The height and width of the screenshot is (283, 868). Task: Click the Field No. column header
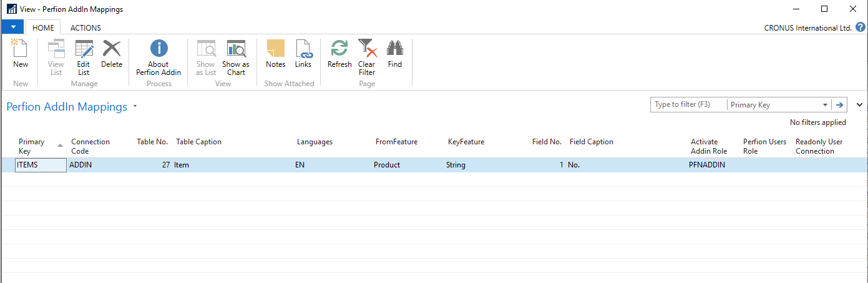tap(547, 142)
